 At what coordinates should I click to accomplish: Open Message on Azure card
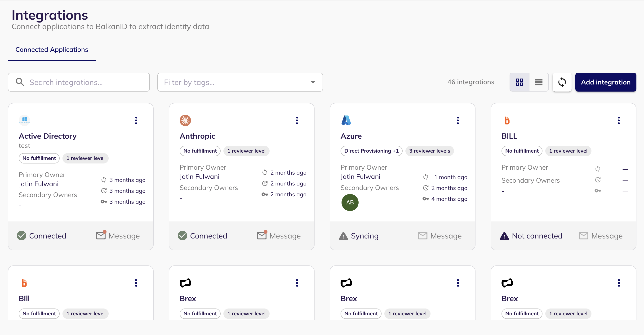pyautogui.click(x=440, y=236)
